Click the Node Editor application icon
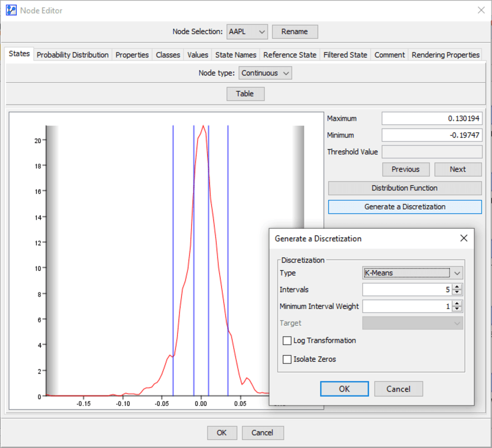Viewport: 492px width, 448px height. tap(10, 10)
